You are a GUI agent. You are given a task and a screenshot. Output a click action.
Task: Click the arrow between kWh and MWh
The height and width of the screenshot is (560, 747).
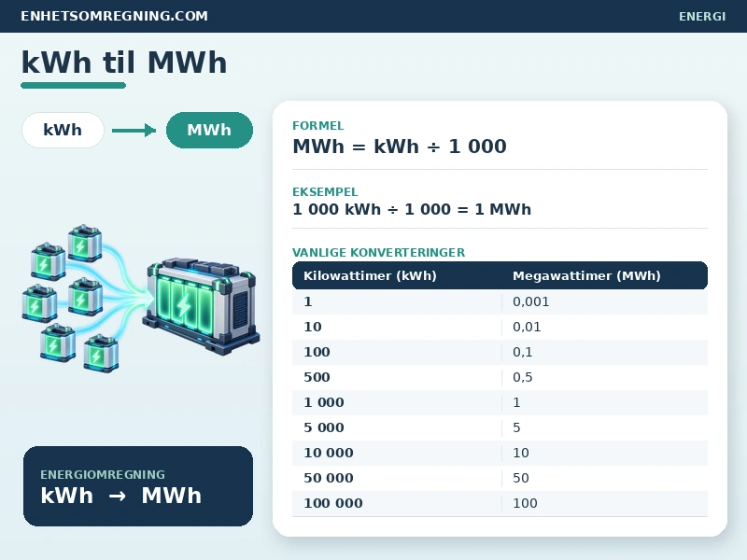point(134,130)
